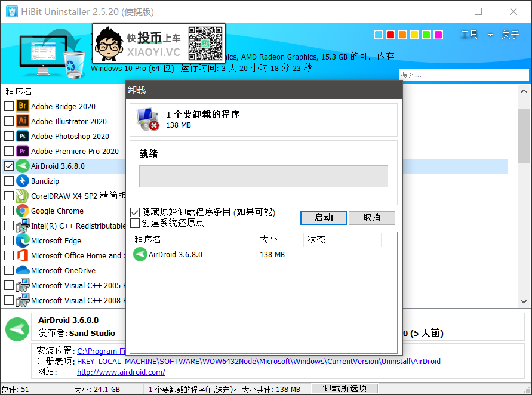This screenshot has width=532, height=395.
Task: Click the Visual C++ 2008 icon
Action: [x=23, y=300]
